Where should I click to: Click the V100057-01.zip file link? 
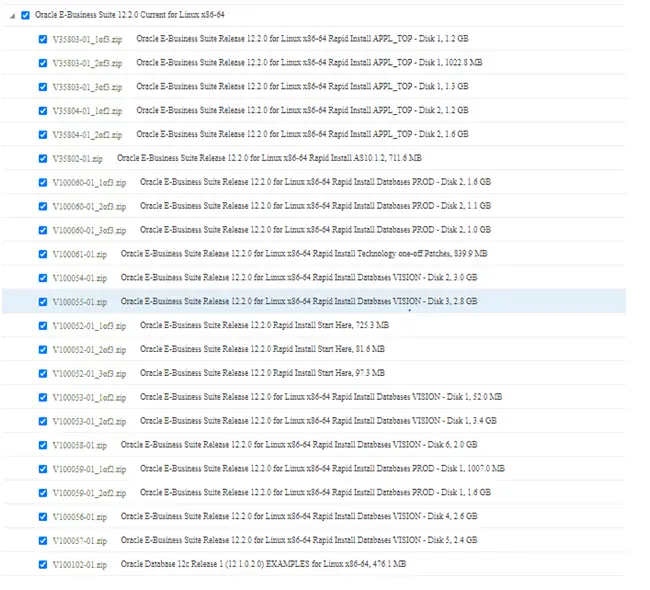click(x=80, y=541)
